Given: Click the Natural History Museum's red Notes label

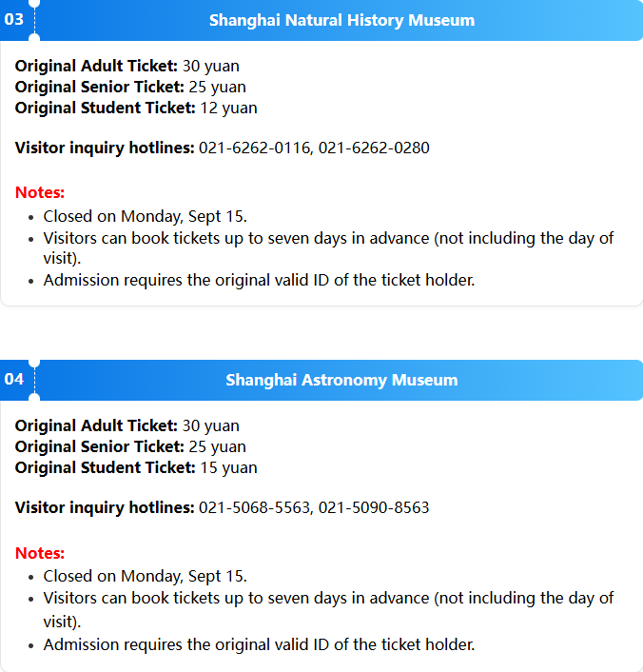Looking at the screenshot, I should 40,192.
